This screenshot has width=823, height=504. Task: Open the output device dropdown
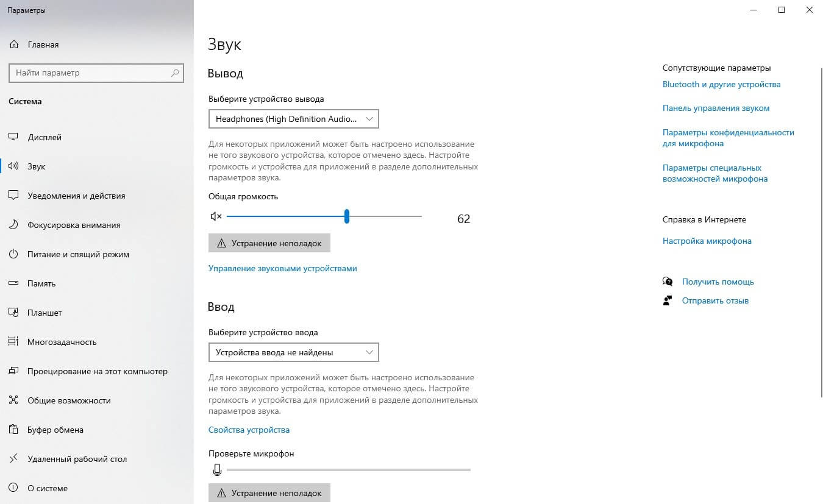(x=293, y=119)
